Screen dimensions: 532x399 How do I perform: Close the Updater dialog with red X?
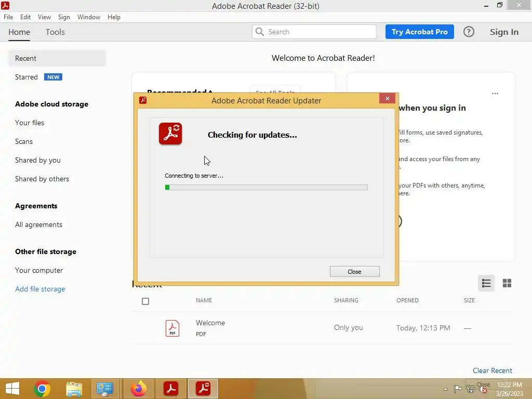click(387, 98)
